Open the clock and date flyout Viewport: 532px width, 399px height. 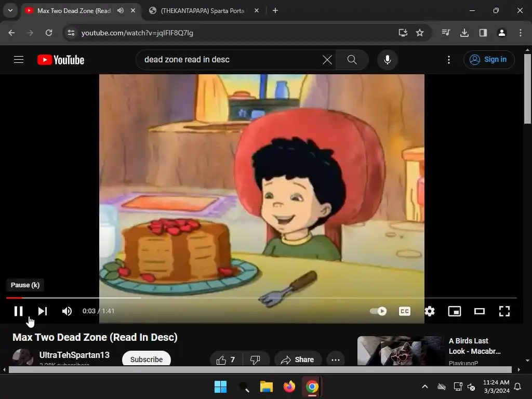(x=496, y=387)
